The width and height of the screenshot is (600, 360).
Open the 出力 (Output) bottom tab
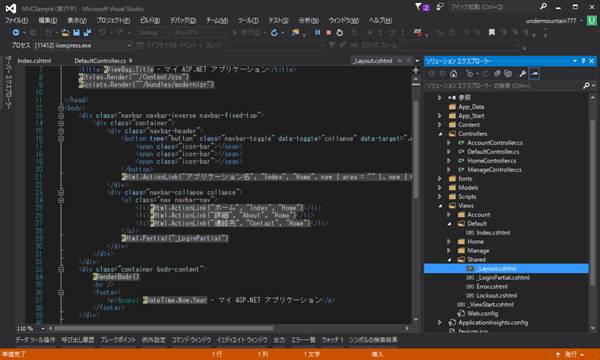279,340
